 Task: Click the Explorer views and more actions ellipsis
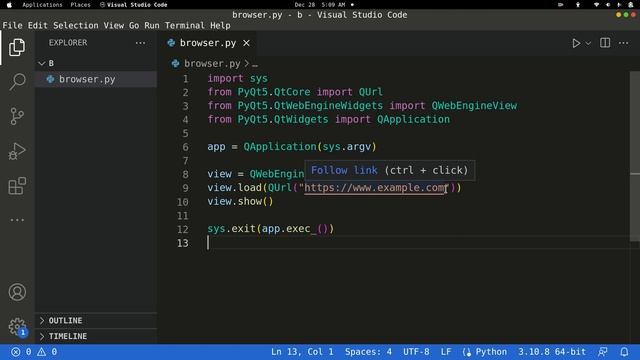coord(140,43)
